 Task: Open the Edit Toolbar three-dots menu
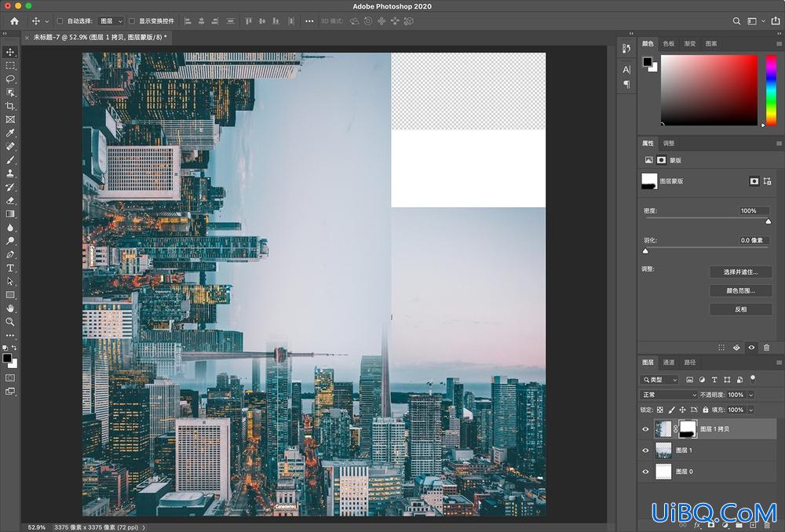[x=10, y=336]
